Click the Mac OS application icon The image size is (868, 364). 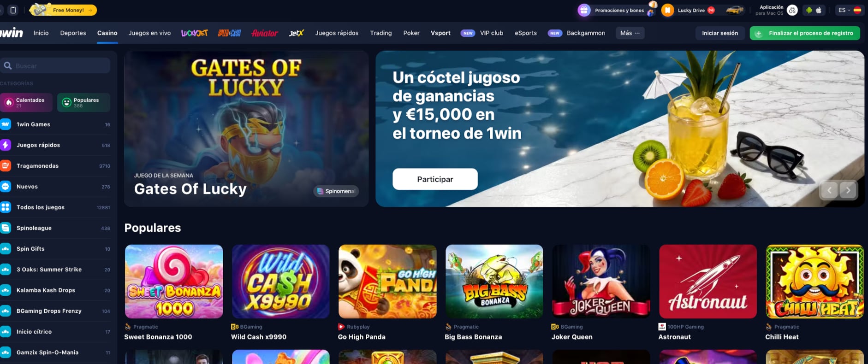[x=792, y=10]
